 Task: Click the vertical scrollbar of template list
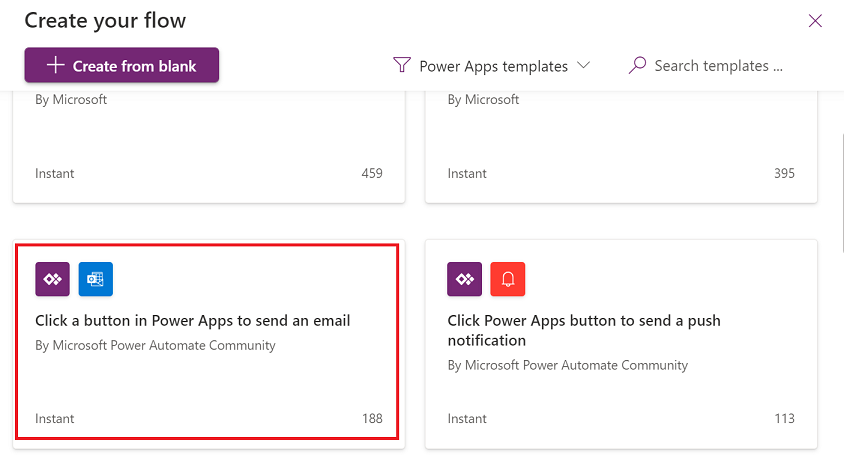841,193
